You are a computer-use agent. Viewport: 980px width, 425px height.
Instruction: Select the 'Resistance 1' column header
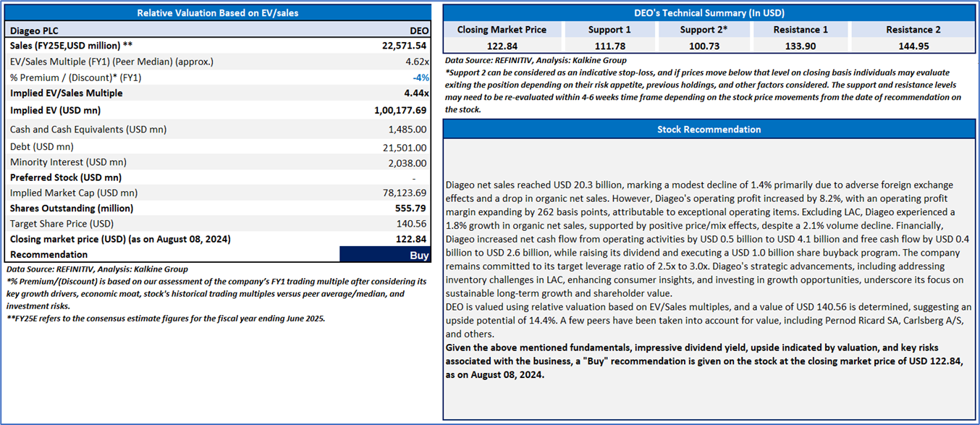[x=801, y=30]
